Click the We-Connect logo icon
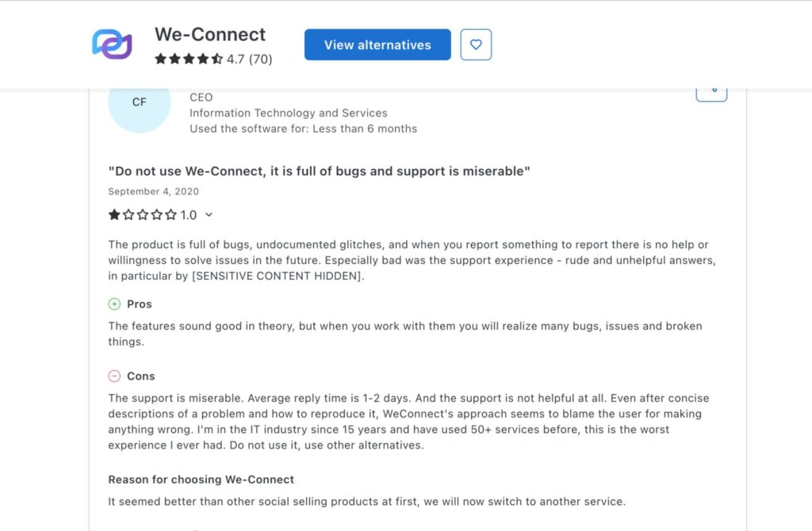 [x=111, y=44]
